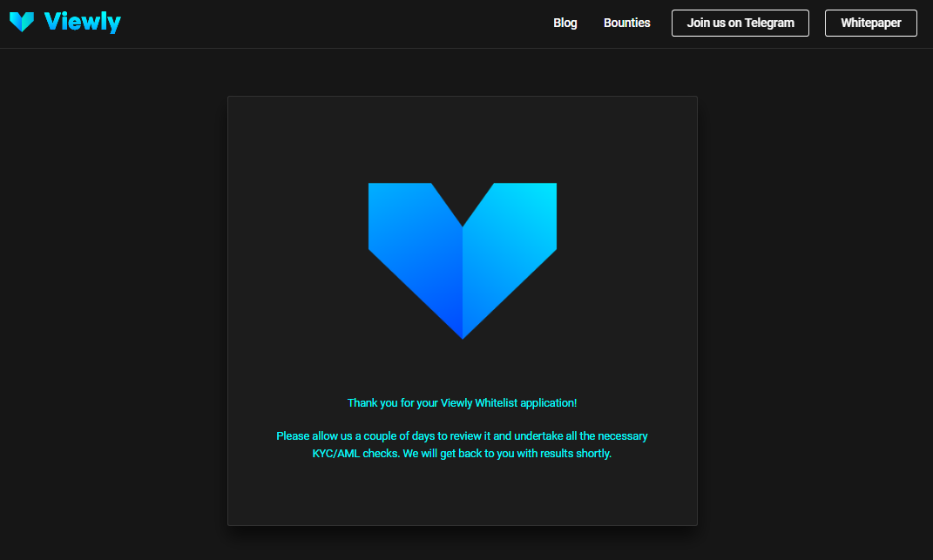Screen dimensions: 933x560
Task: Click the 'Thank you for your Viewly Whitelist application!' text
Action: (463, 403)
